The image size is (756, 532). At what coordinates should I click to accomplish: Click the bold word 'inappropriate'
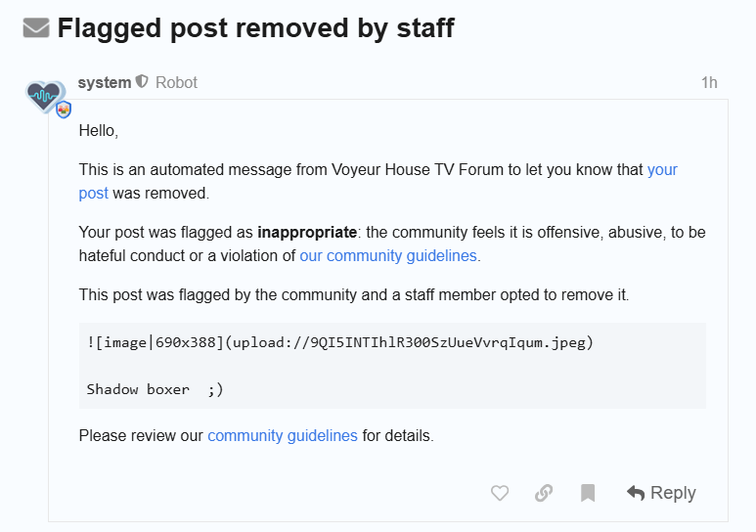click(x=306, y=233)
